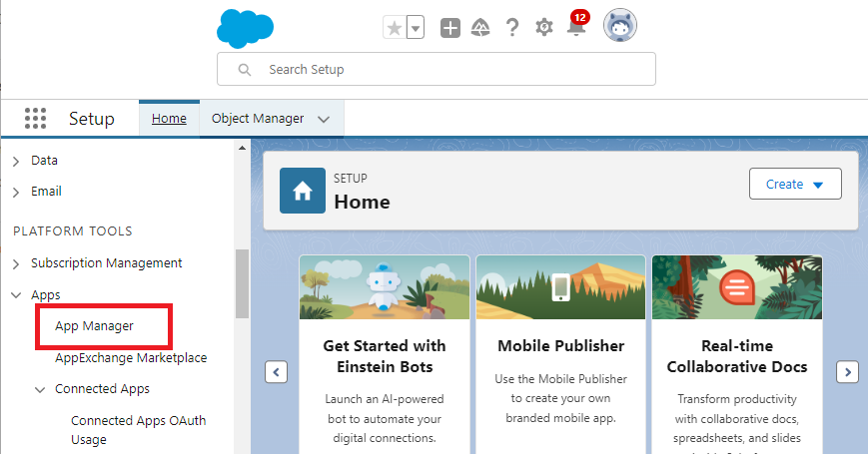Click the Mobile Publisher card image
Viewport: 868px width, 454px height.
[560, 287]
